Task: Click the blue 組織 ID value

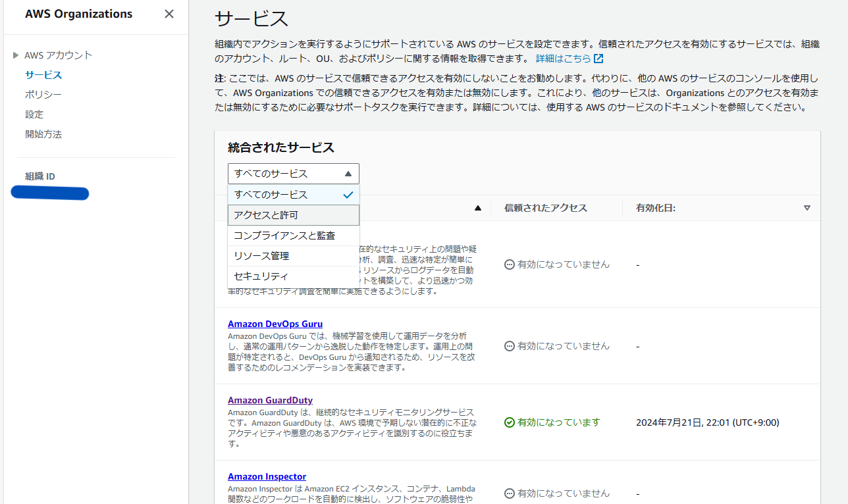Action: point(49,193)
